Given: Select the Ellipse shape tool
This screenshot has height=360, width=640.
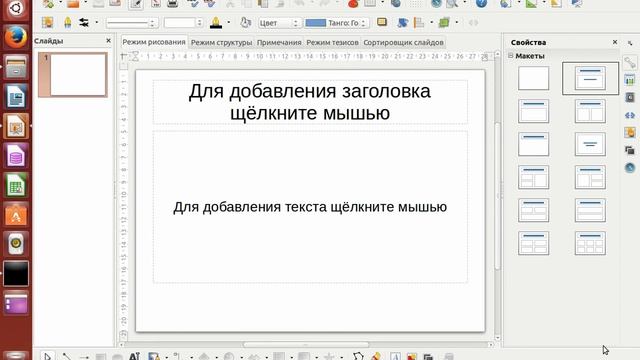Looking at the screenshot, I should tap(118, 357).
